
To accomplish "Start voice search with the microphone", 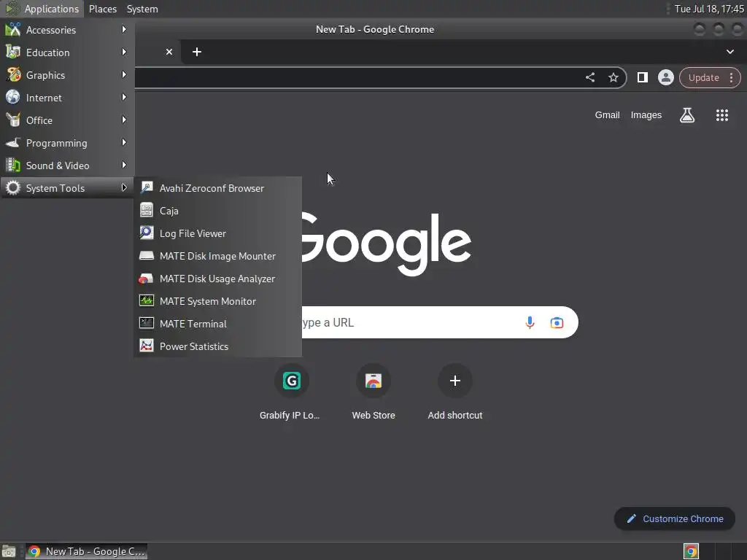I will click(530, 322).
